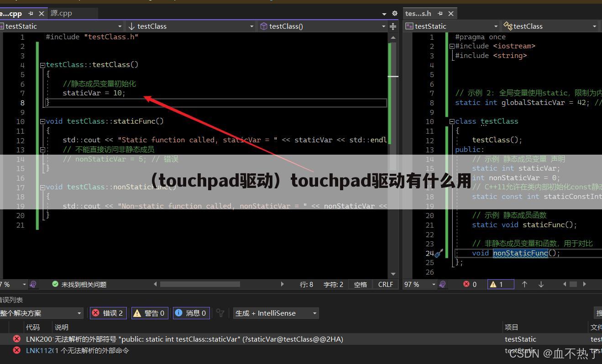Open the left editor testClass scope dropdown

click(191, 26)
